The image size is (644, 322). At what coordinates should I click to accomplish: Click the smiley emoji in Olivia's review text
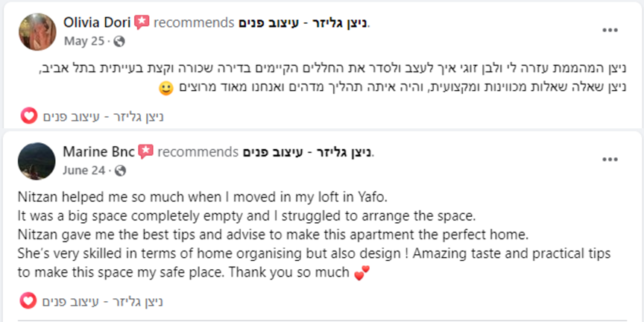tap(166, 89)
